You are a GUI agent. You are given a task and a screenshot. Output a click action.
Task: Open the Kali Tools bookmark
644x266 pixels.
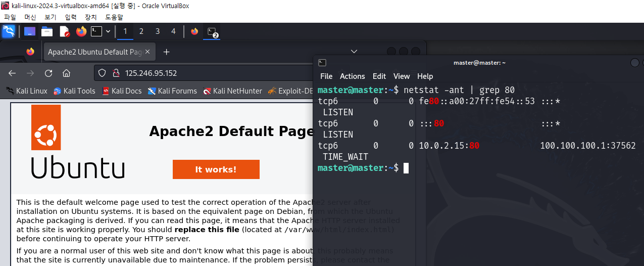[75, 91]
